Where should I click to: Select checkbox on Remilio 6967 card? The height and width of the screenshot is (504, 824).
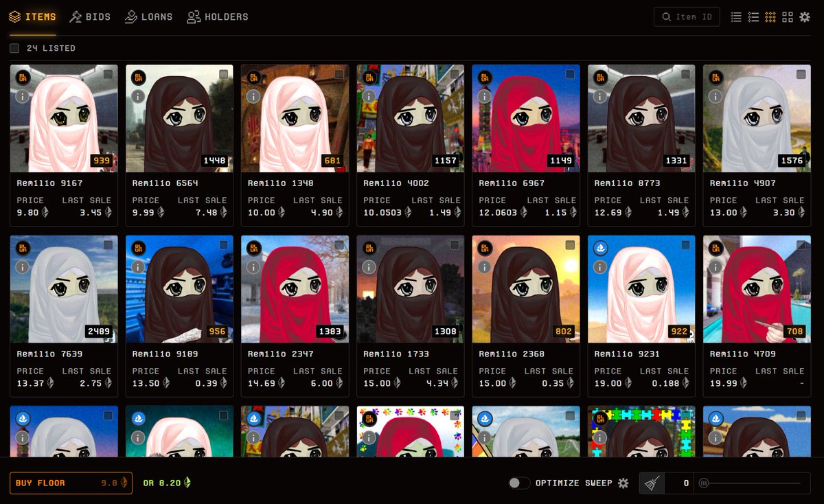pyautogui.click(x=570, y=74)
